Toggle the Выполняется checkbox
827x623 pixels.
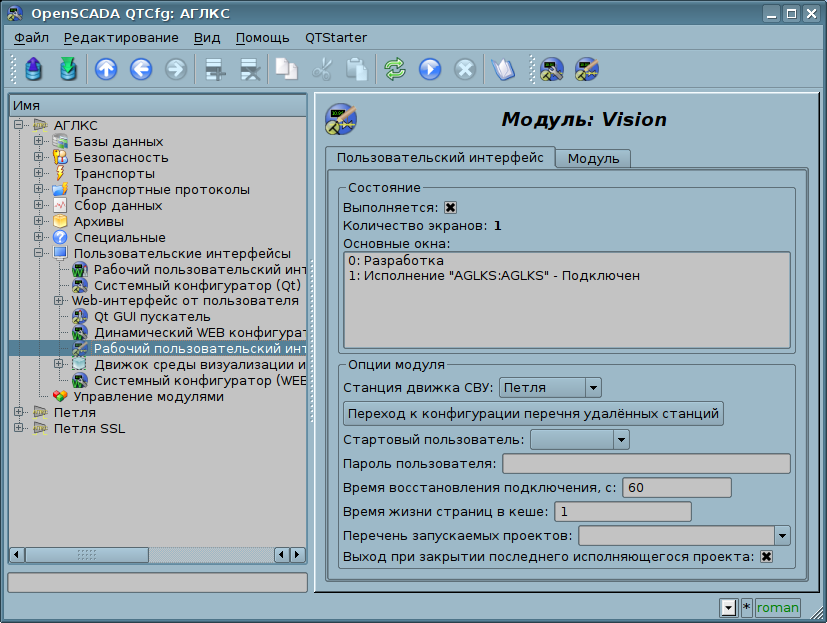pyautogui.click(x=450, y=208)
